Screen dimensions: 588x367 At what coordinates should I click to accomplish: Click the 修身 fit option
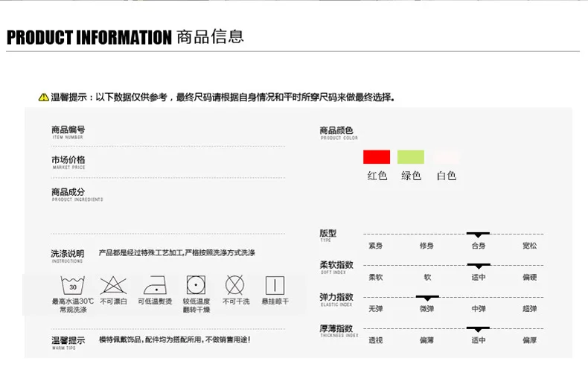(426, 246)
